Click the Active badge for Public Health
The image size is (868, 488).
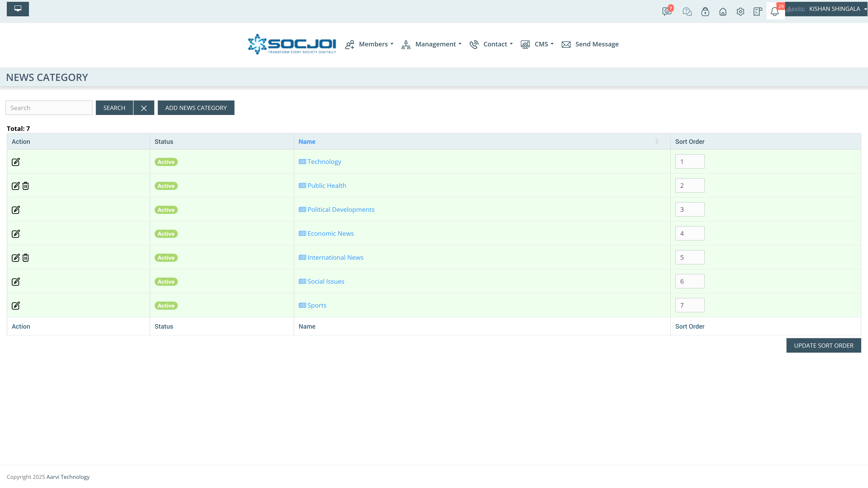coord(166,186)
